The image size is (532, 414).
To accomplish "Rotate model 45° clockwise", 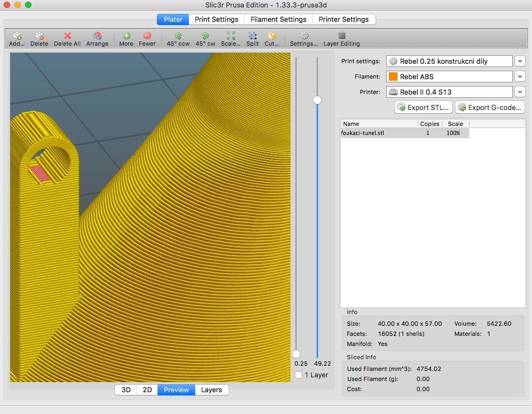I will [205, 36].
